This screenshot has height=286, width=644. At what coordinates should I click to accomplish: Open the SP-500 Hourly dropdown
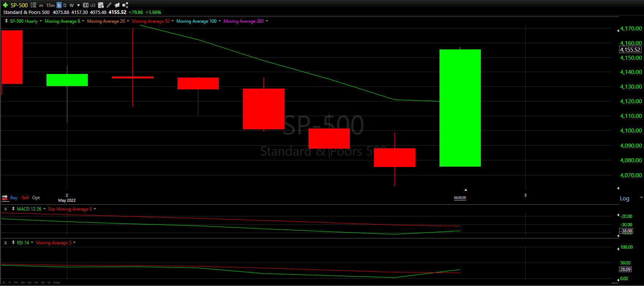[41, 21]
